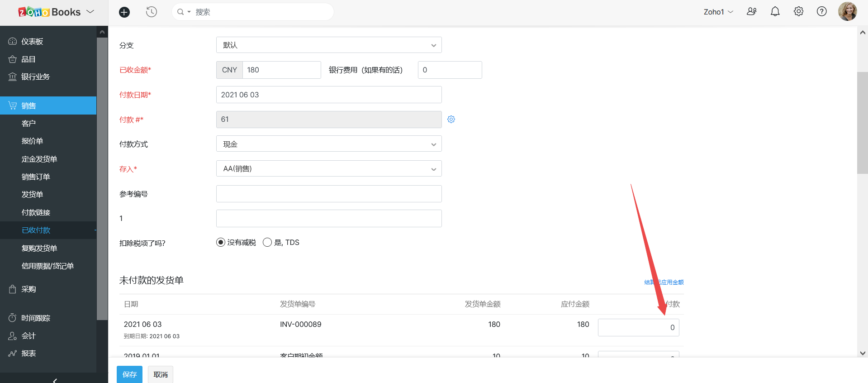The image size is (868, 383).
Task: Open the Zoho1 organization switcher
Action: pyautogui.click(x=718, y=12)
